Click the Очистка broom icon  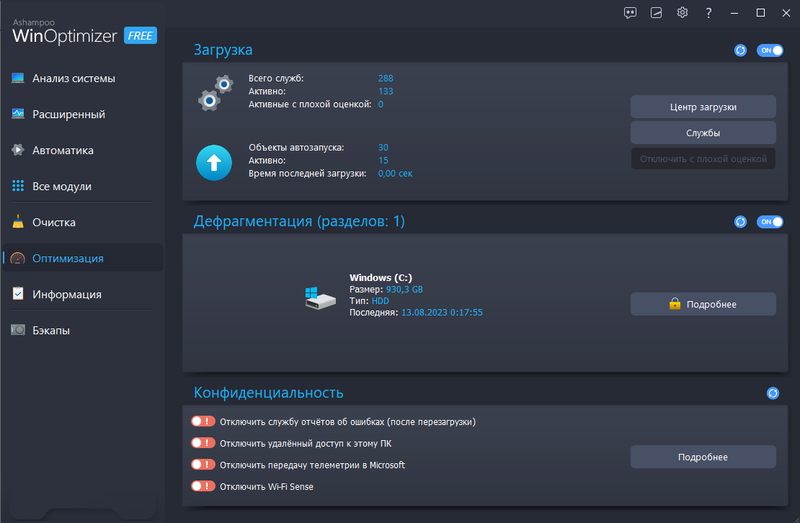click(x=18, y=221)
